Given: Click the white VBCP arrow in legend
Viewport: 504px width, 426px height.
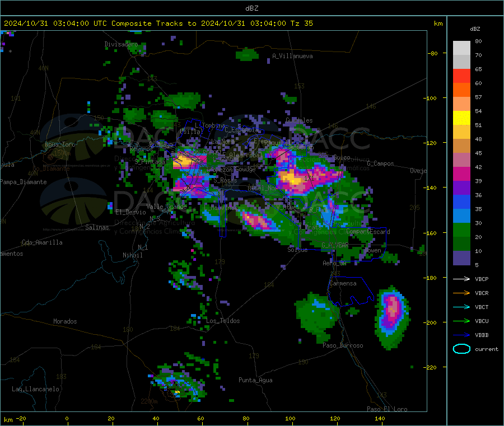Looking at the screenshot, I should (x=461, y=279).
